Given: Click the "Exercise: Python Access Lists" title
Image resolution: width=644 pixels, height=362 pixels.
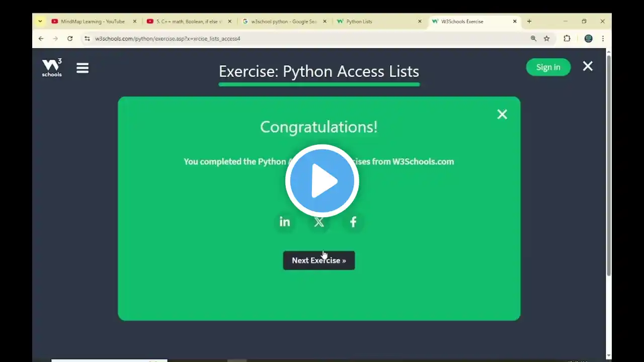Looking at the screenshot, I should [319, 71].
